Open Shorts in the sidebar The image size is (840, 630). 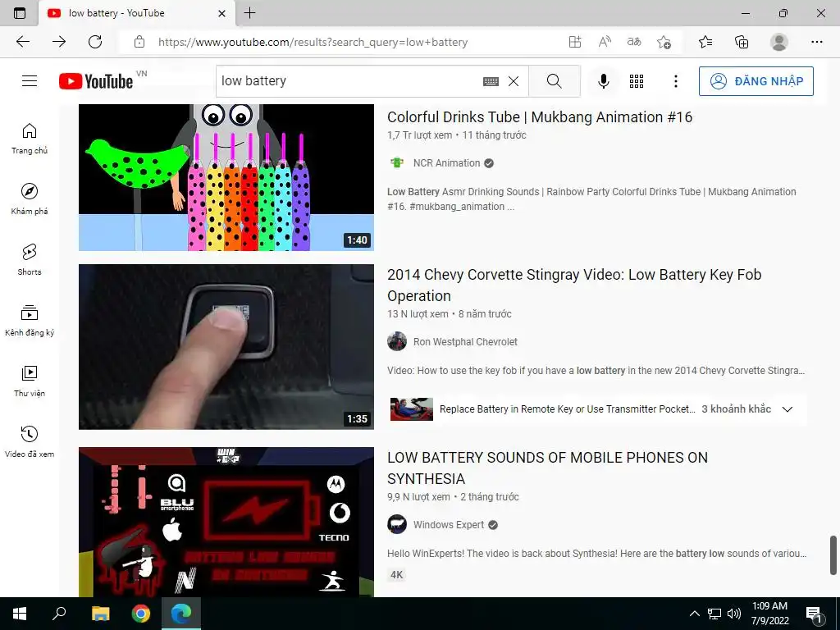point(30,260)
